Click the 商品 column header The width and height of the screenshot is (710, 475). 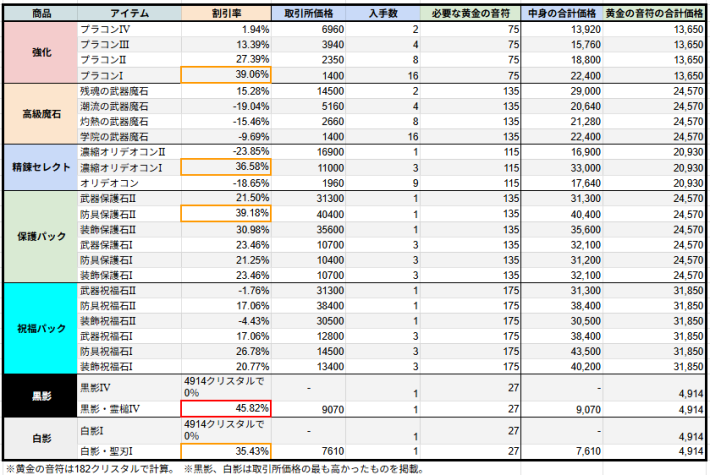coord(40,14)
